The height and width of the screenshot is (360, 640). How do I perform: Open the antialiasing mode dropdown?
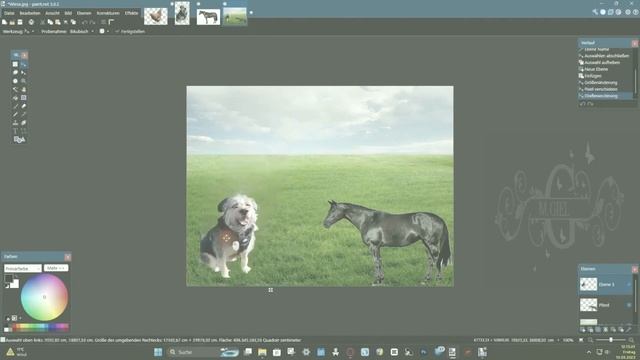click(104, 31)
